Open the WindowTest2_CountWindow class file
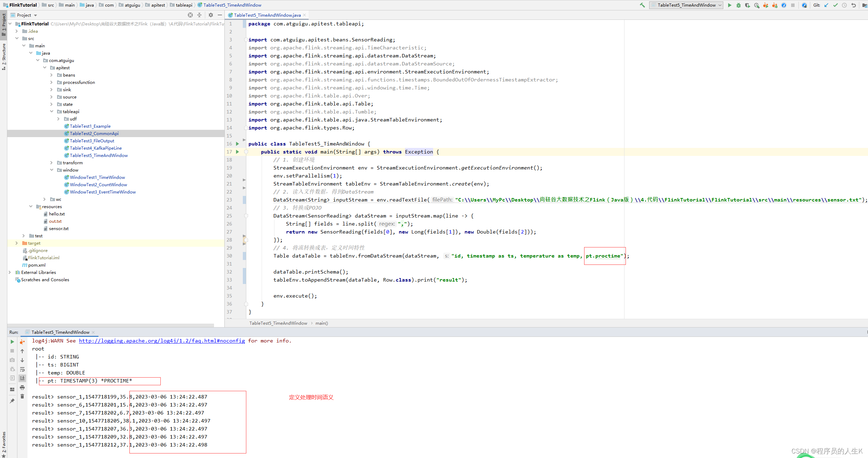This screenshot has height=458, width=868. click(x=98, y=184)
